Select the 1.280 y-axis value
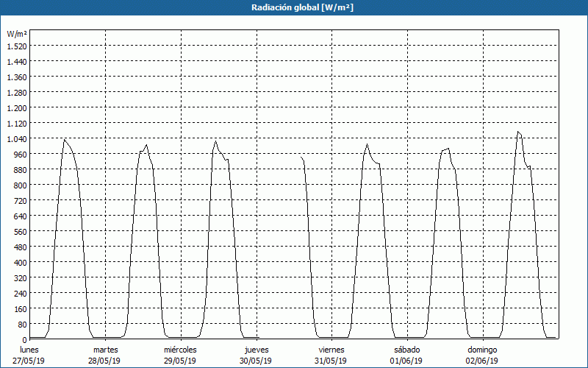This screenshot has width=588, height=368. [x=17, y=93]
